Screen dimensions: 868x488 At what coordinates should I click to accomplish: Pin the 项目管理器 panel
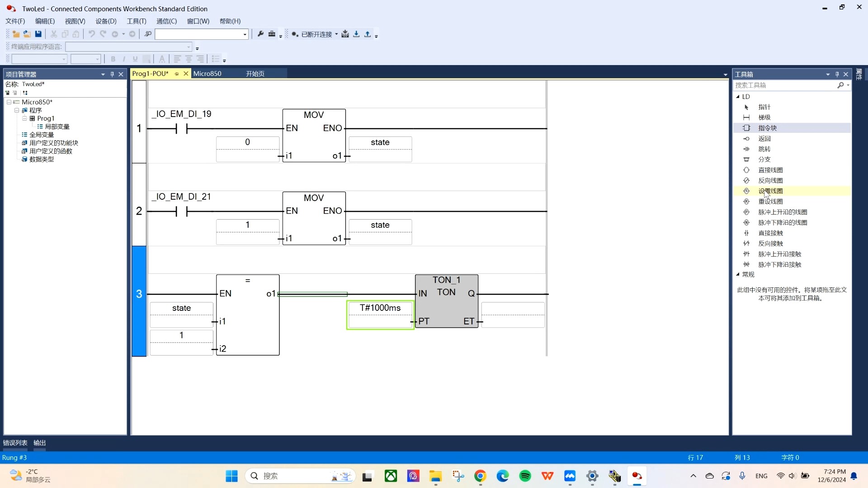[112, 74]
